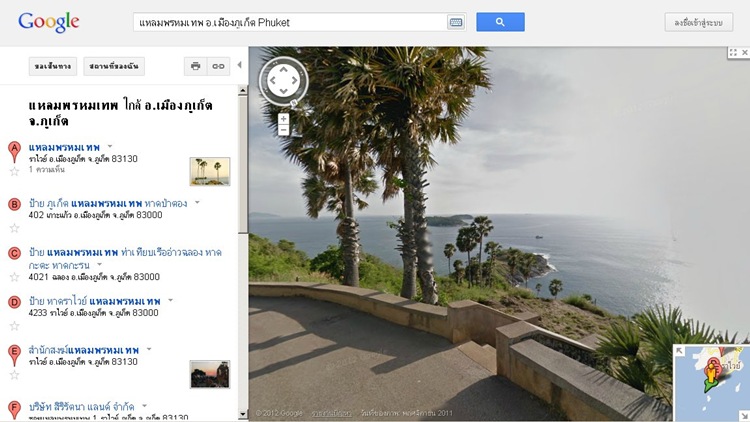Image resolution: width=750 pixels, height=422 pixels.
Task: Click the print icon in the side panel
Action: click(195, 66)
